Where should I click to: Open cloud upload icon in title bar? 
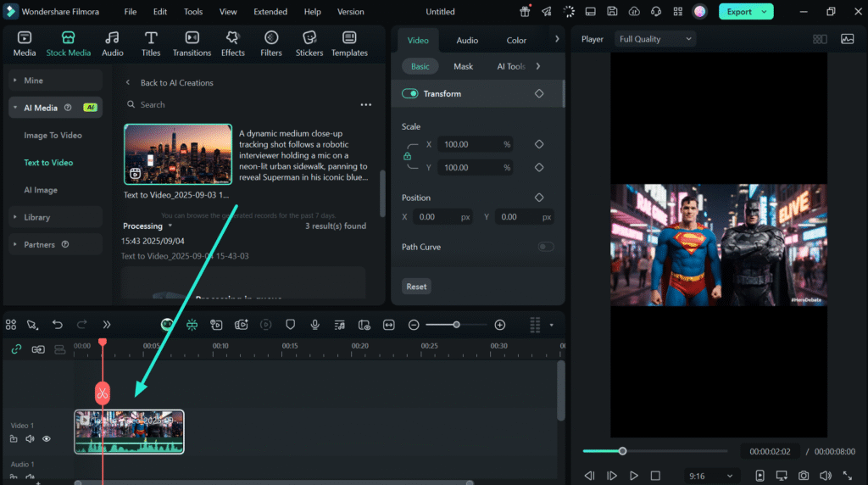[634, 11]
